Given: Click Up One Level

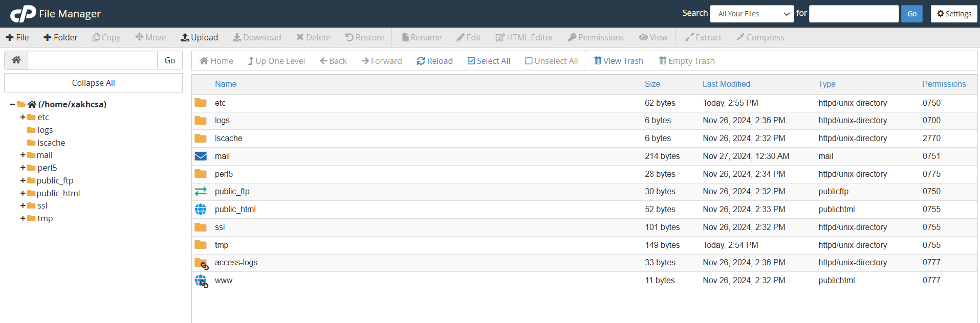Looking at the screenshot, I should pos(276,61).
